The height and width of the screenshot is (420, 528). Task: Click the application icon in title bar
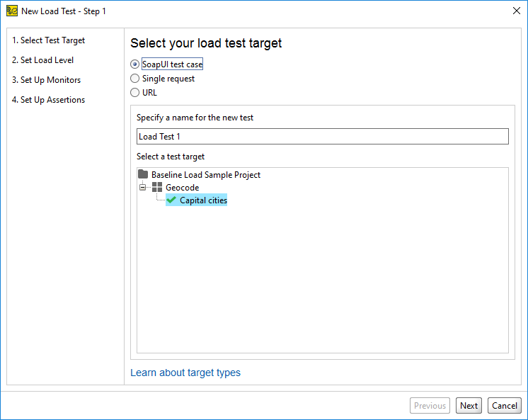tap(12, 11)
